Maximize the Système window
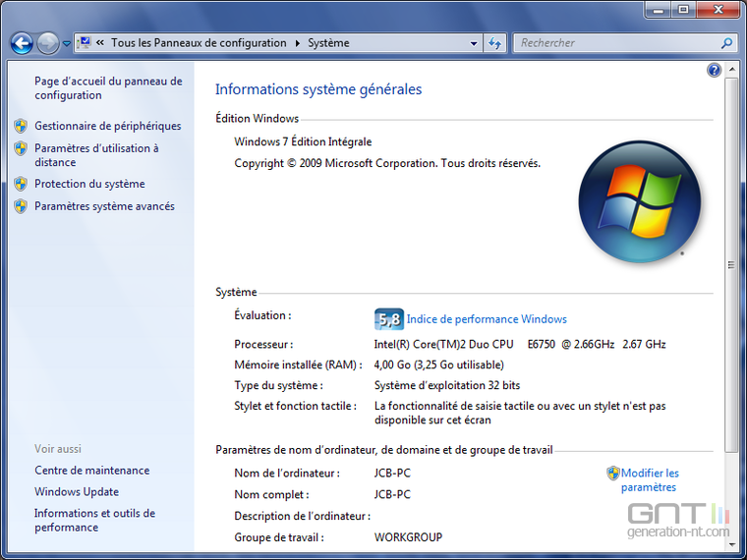 684,10
